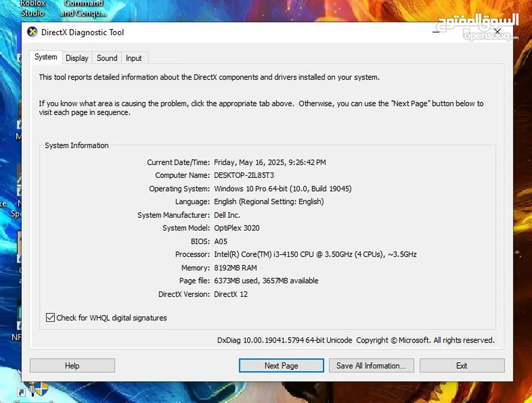Click the DxDiag version copyright line

pos(356,340)
